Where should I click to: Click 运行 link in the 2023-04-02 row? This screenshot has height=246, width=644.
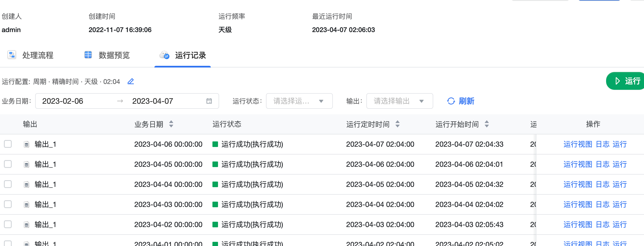(620, 225)
